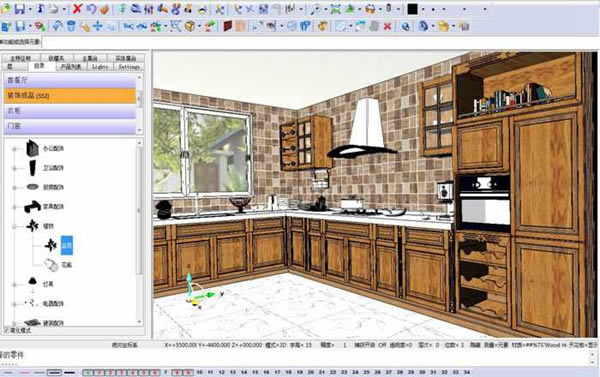600x377 pixels.
Task: Click the brick wall texture icon
Action: pos(228,26)
